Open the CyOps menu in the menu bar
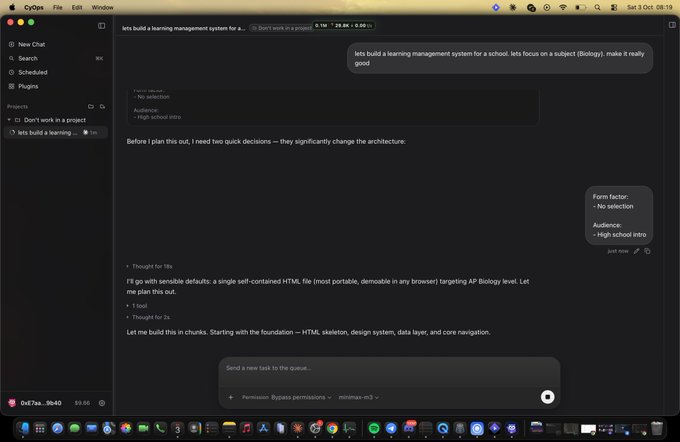 (34, 7)
